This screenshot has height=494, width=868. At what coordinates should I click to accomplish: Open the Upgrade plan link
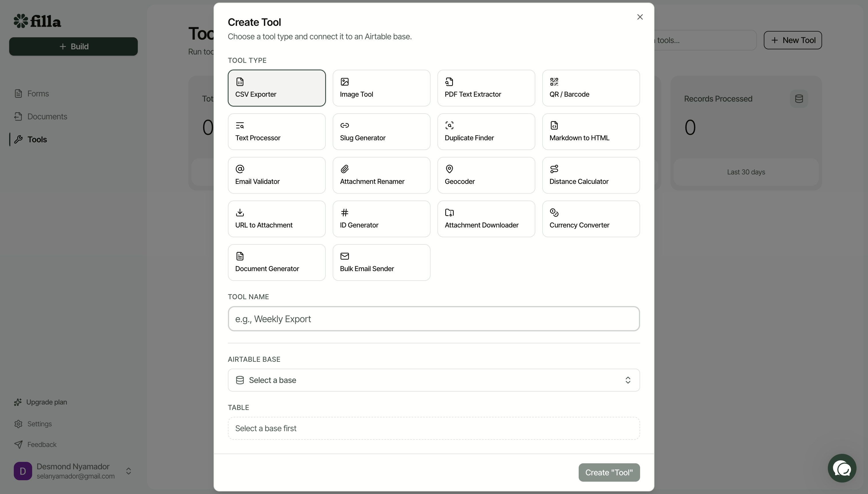pos(46,402)
